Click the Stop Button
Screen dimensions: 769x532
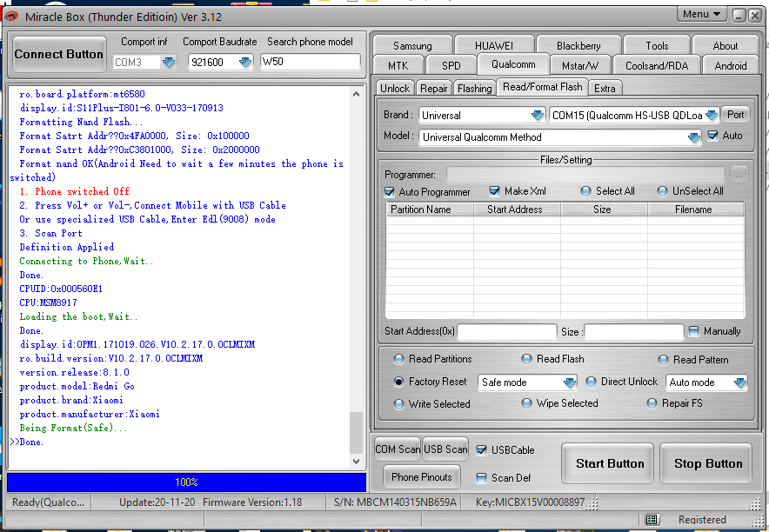click(706, 463)
